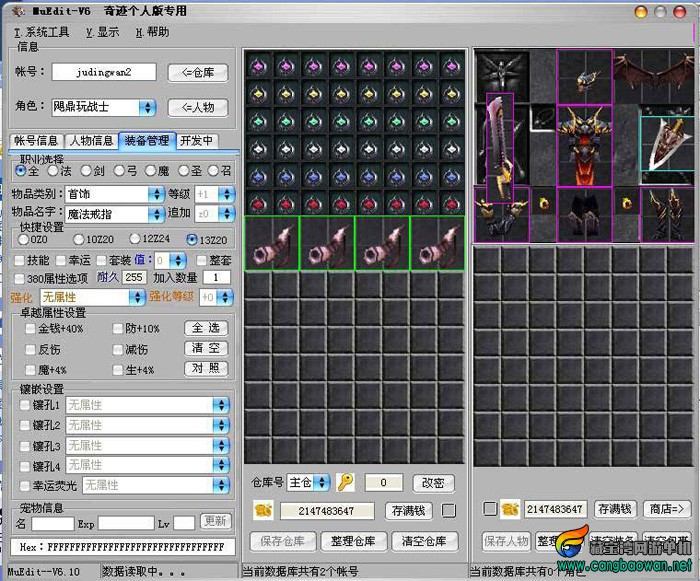The image size is (700, 581).
Task: Select the pet slot item in equipment panel
Action: pyautogui.click(x=503, y=76)
